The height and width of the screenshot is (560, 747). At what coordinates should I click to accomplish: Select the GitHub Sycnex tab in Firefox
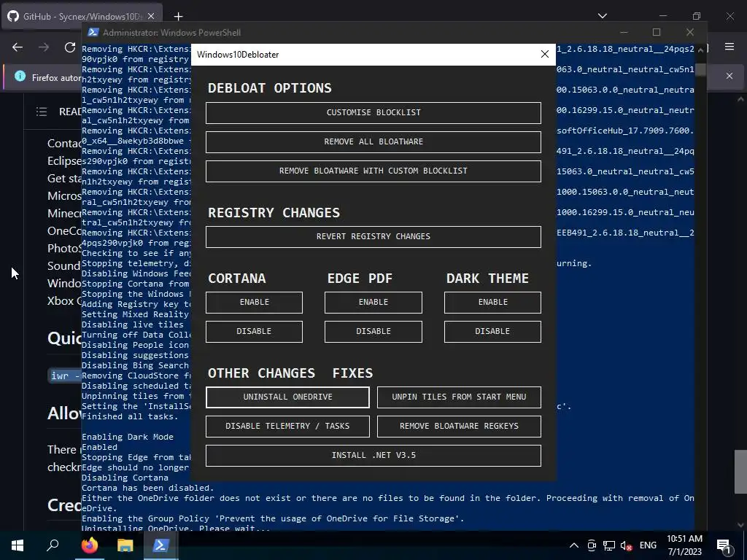[x=82, y=16]
